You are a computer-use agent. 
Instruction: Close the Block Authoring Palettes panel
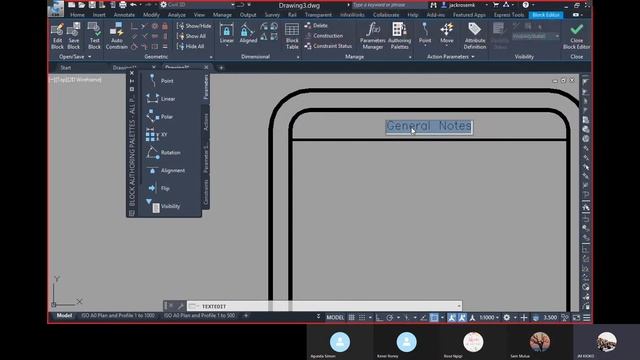pyautogui.click(x=131, y=73)
